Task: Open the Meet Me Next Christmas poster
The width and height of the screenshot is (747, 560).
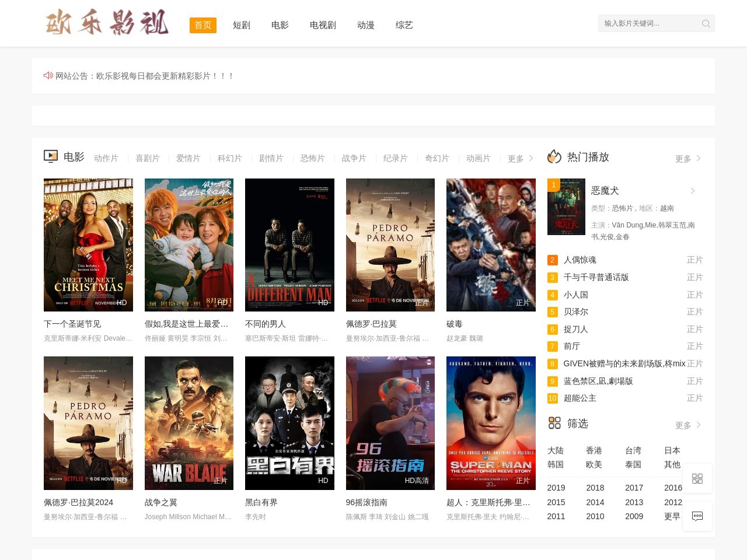Action: pyautogui.click(x=88, y=245)
